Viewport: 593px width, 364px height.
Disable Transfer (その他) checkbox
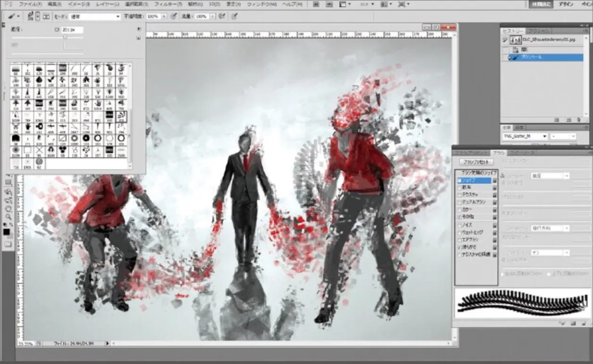tap(459, 217)
